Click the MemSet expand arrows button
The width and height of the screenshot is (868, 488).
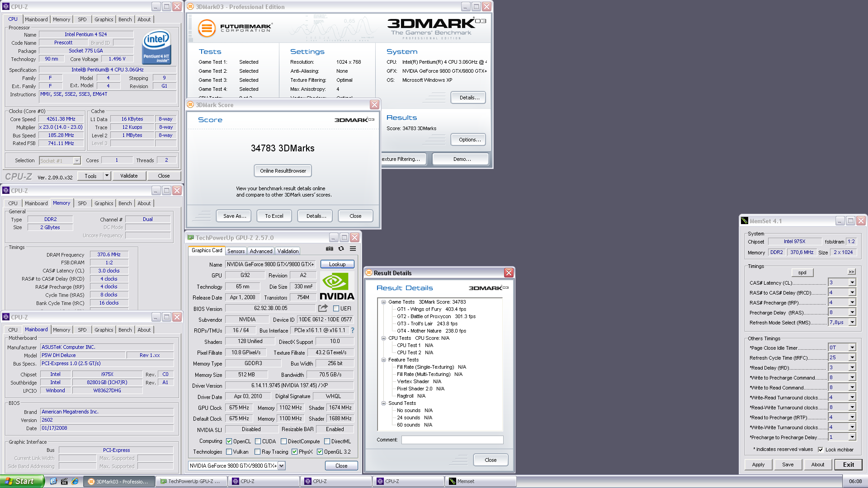tap(851, 272)
